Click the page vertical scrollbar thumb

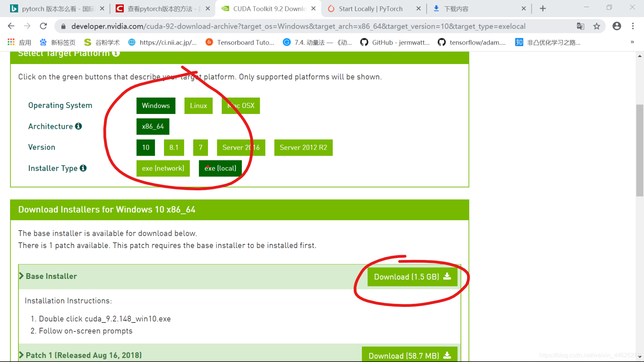640,150
